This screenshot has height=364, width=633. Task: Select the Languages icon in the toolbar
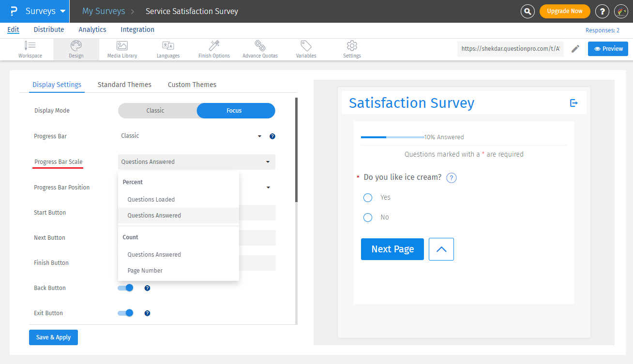coord(168,49)
